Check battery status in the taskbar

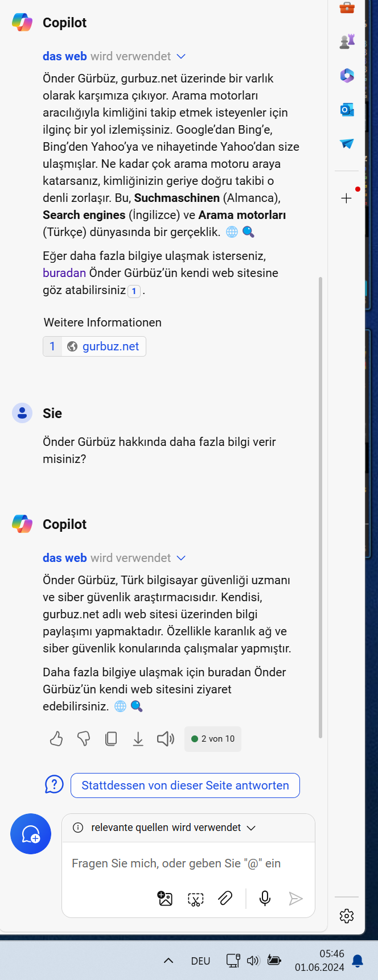274,961
